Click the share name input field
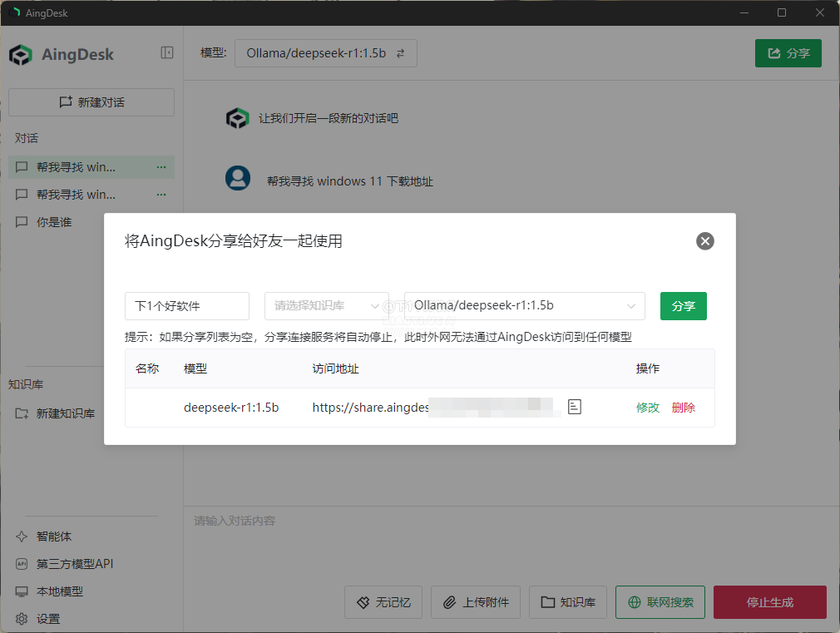The image size is (840, 633). [187, 306]
